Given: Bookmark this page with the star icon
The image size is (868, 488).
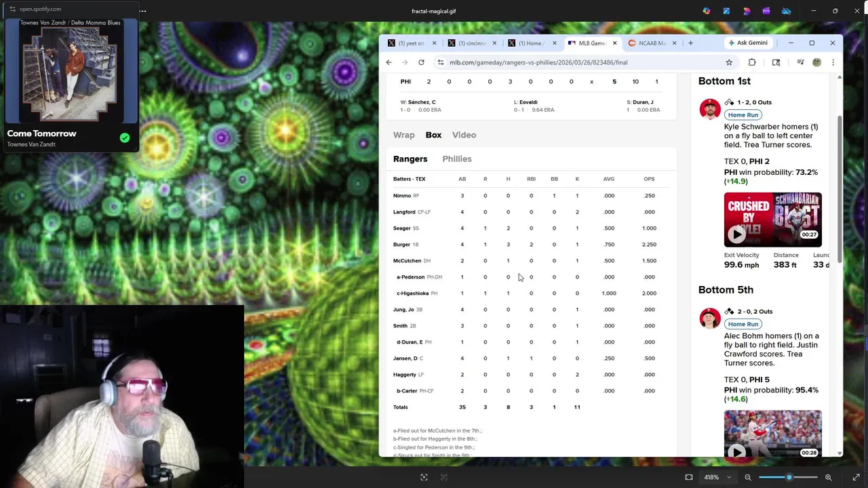Looking at the screenshot, I should coord(729,62).
